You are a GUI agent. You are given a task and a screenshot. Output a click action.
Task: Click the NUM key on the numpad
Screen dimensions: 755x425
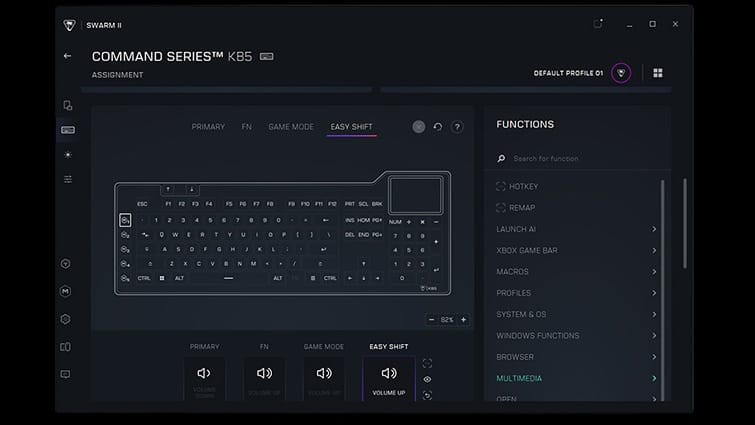point(395,222)
